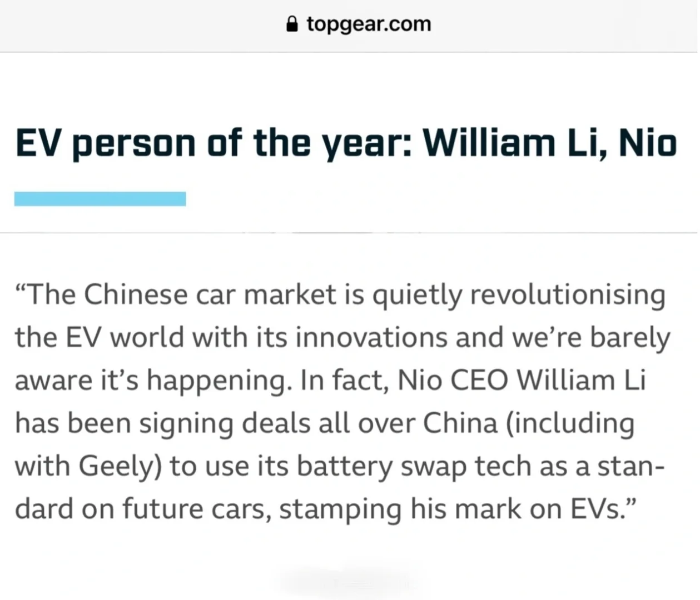The height and width of the screenshot is (600, 700).
Task: Tap the phrase EV world in the paragraph
Action: coord(125,337)
